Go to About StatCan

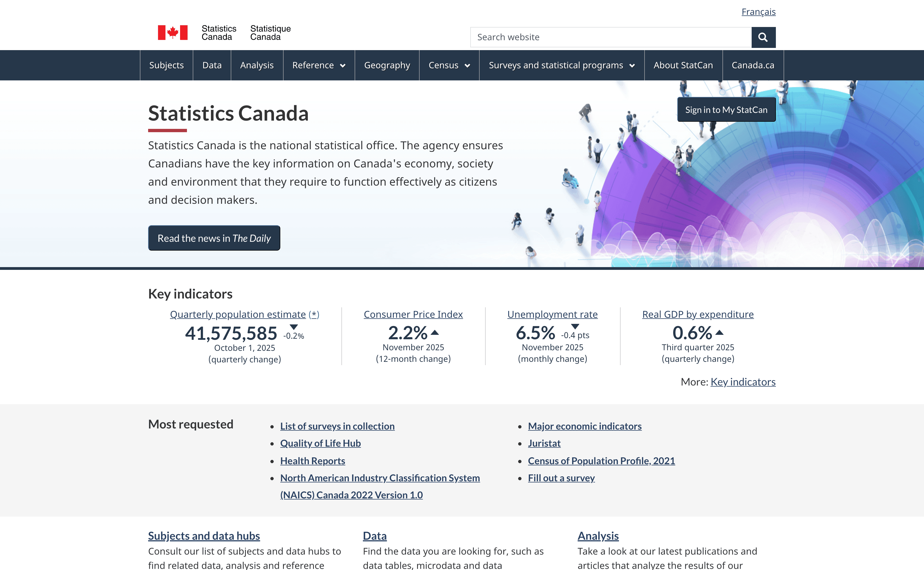click(x=683, y=65)
